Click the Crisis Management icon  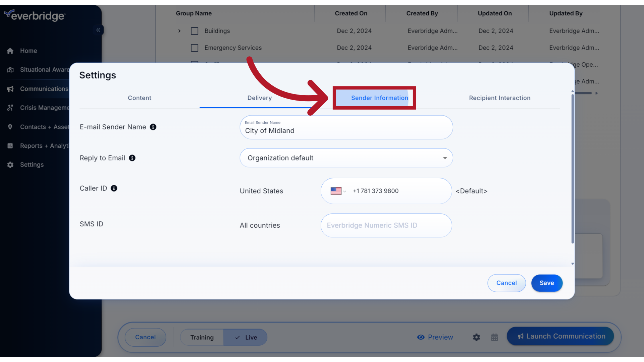pyautogui.click(x=10, y=108)
